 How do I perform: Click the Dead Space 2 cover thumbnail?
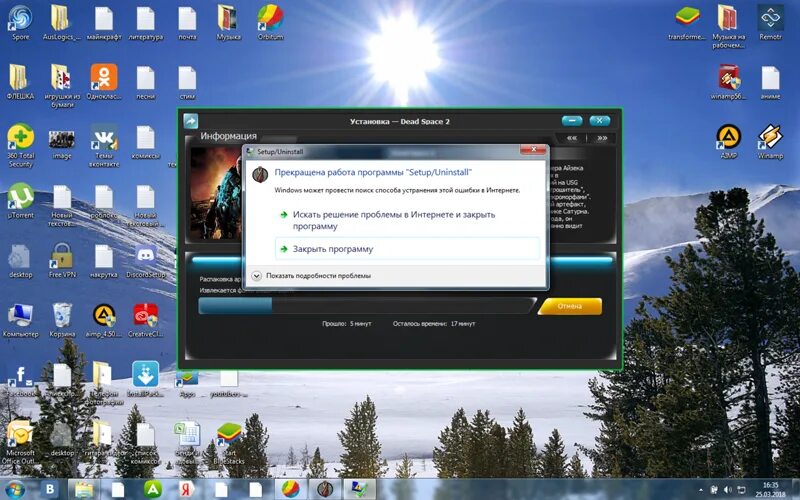click(x=216, y=193)
